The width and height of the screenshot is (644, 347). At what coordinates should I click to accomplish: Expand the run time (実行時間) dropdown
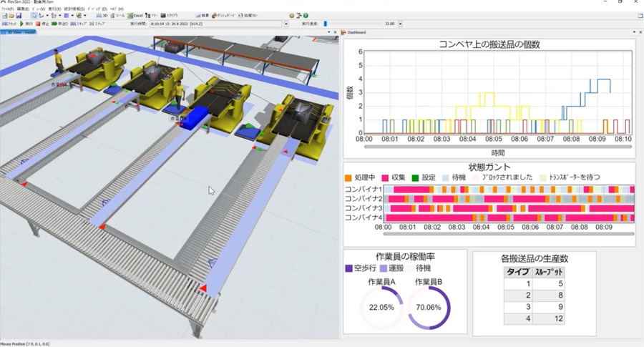(x=286, y=24)
